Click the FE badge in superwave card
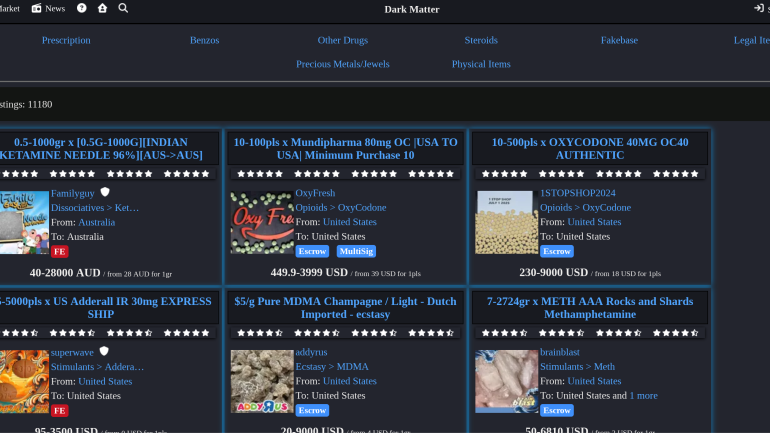This screenshot has height=433, width=770. pos(59,410)
